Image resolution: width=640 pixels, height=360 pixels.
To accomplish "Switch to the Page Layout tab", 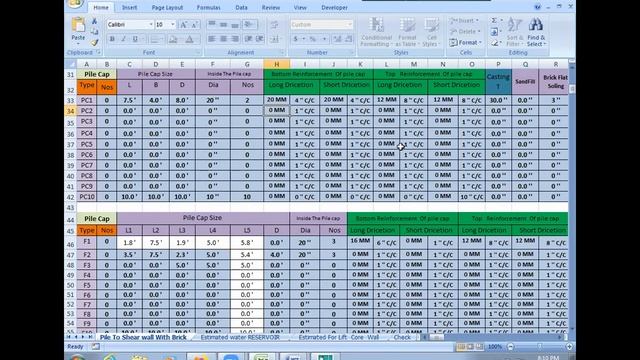I will click(x=167, y=7).
